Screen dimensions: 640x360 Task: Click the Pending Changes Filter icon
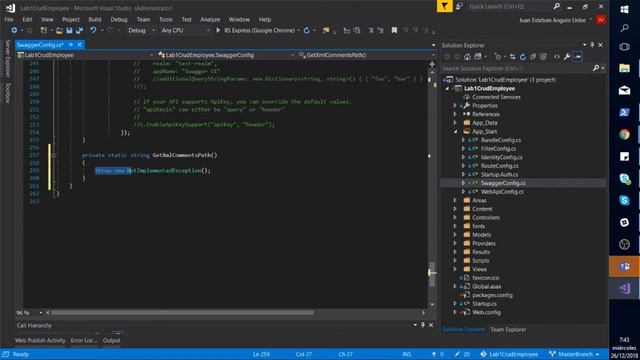pyautogui.click(x=498, y=57)
